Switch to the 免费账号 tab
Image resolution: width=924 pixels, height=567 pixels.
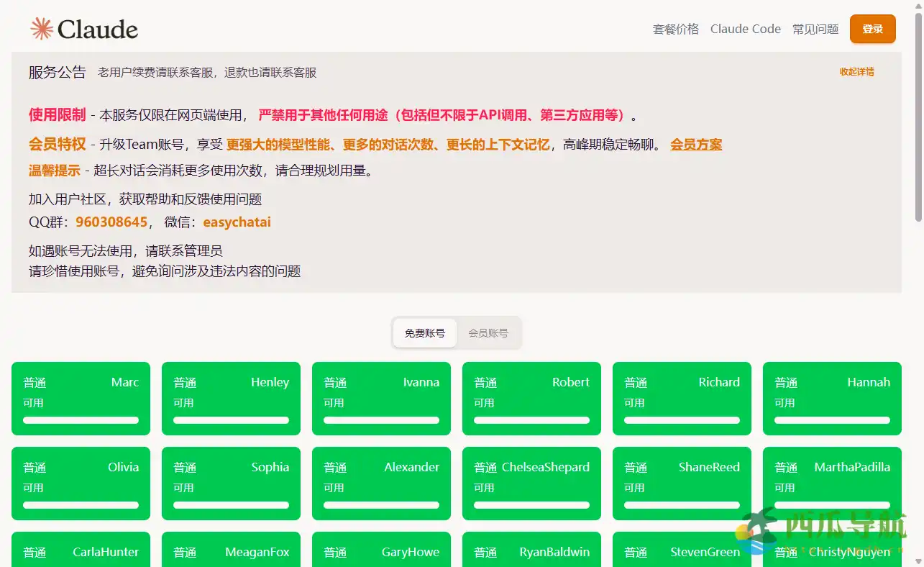(x=425, y=333)
